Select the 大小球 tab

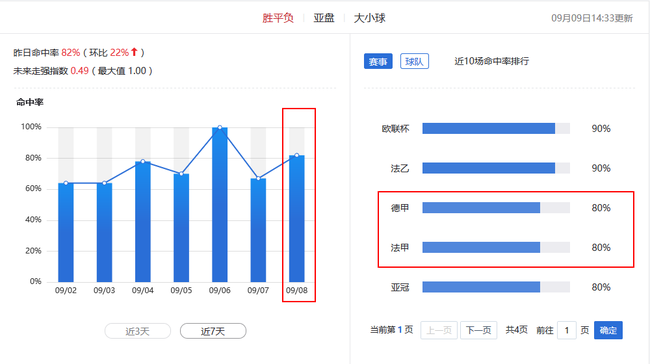coord(369,18)
